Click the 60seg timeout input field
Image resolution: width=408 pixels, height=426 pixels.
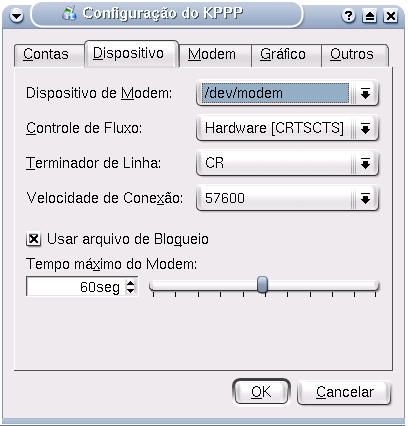pos(76,287)
